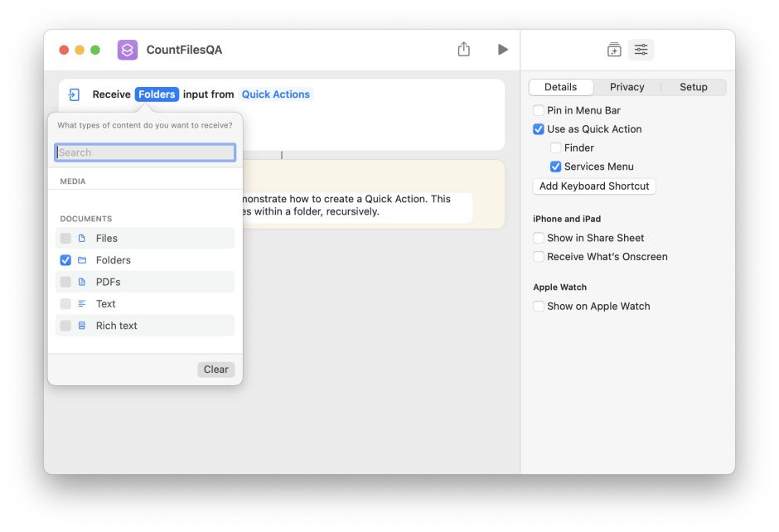The height and width of the screenshot is (532, 779).
Task: Click the Receive input action icon
Action: click(x=75, y=94)
